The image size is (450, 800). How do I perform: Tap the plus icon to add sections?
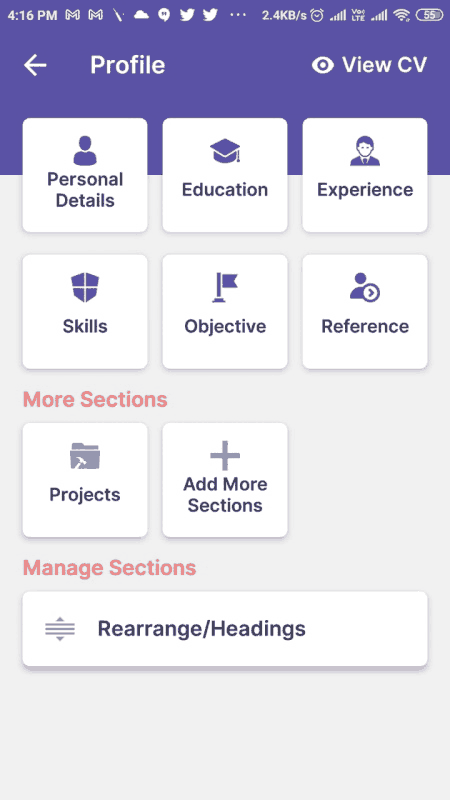pyautogui.click(x=225, y=456)
